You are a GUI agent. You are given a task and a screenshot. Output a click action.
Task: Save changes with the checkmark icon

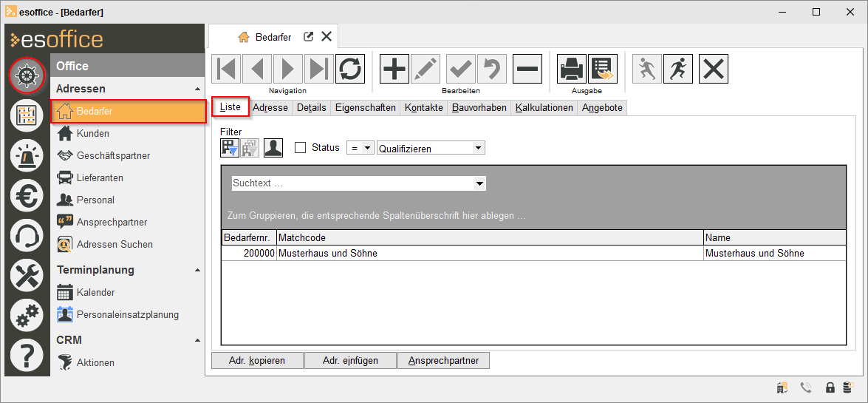point(461,70)
